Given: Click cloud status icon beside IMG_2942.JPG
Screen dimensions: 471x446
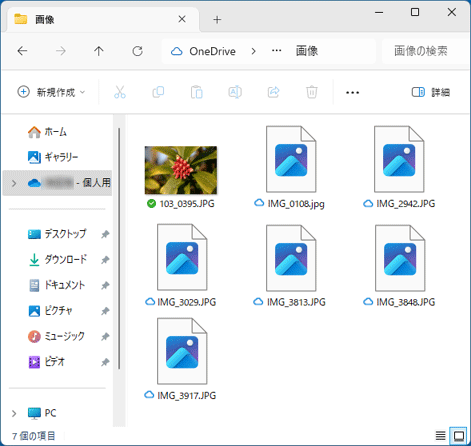Looking at the screenshot, I should click(368, 203).
